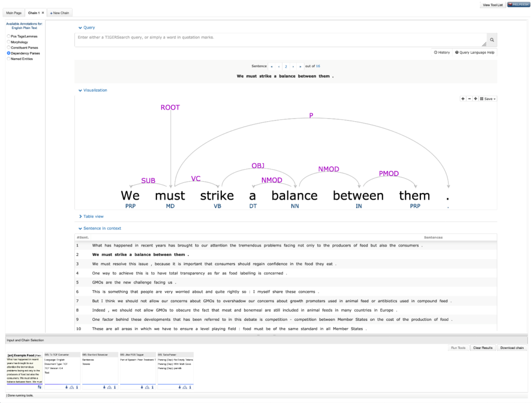This screenshot has height=403, width=532.
Task: Click the query search magnifier button
Action: (x=491, y=40)
